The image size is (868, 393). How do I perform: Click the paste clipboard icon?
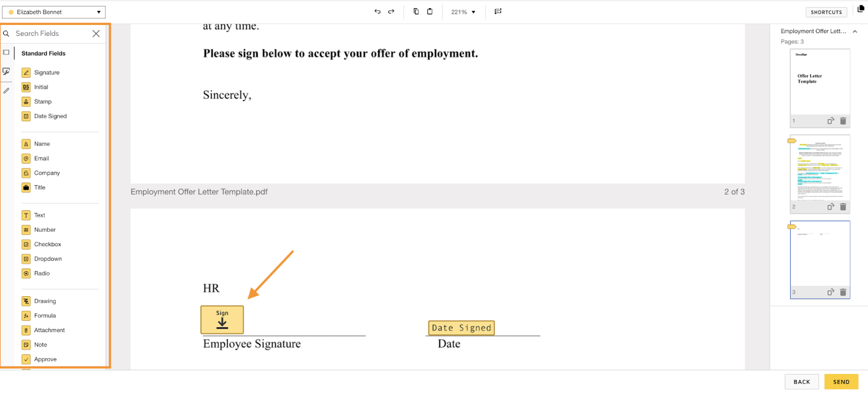coord(430,11)
